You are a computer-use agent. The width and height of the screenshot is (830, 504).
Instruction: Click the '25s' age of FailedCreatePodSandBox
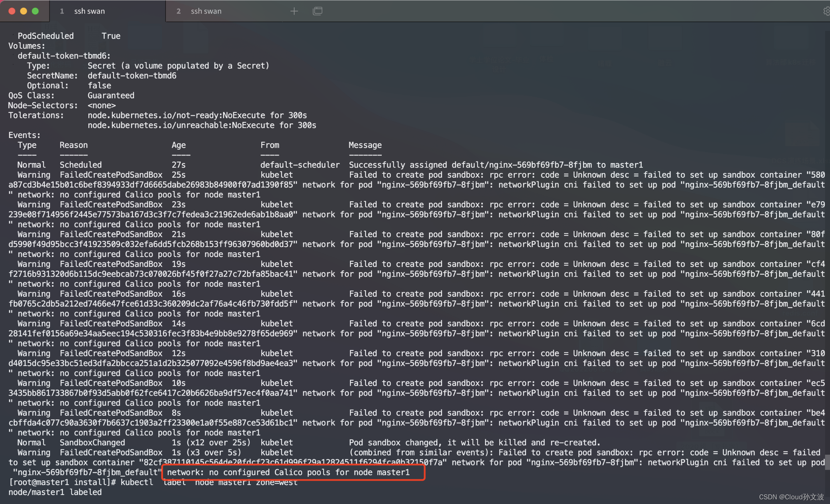[x=178, y=175]
